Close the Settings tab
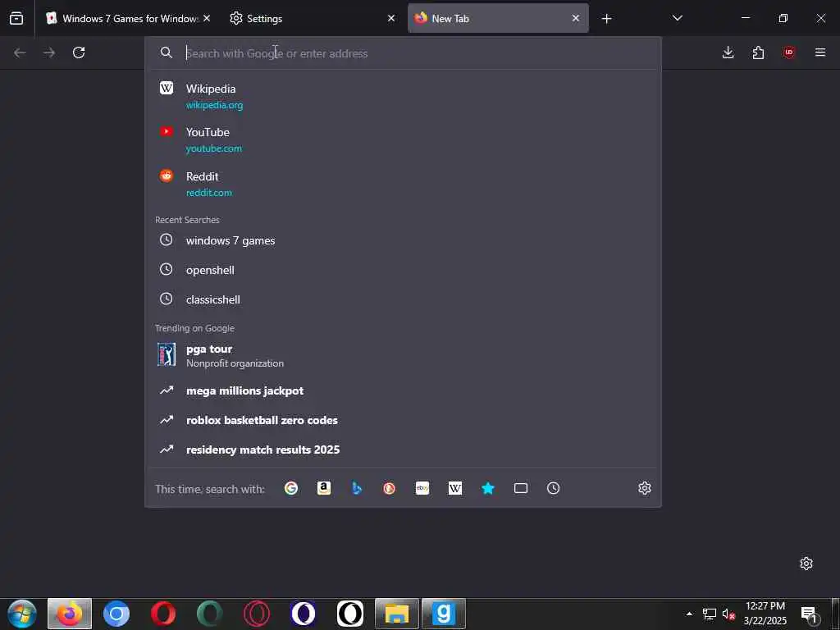This screenshot has height=630, width=840. click(391, 18)
